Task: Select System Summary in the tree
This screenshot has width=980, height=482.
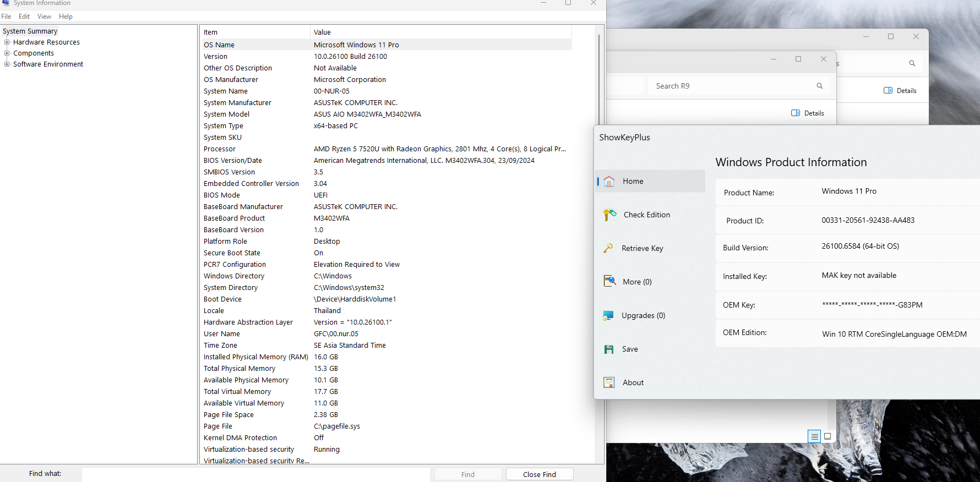Action: [30, 31]
